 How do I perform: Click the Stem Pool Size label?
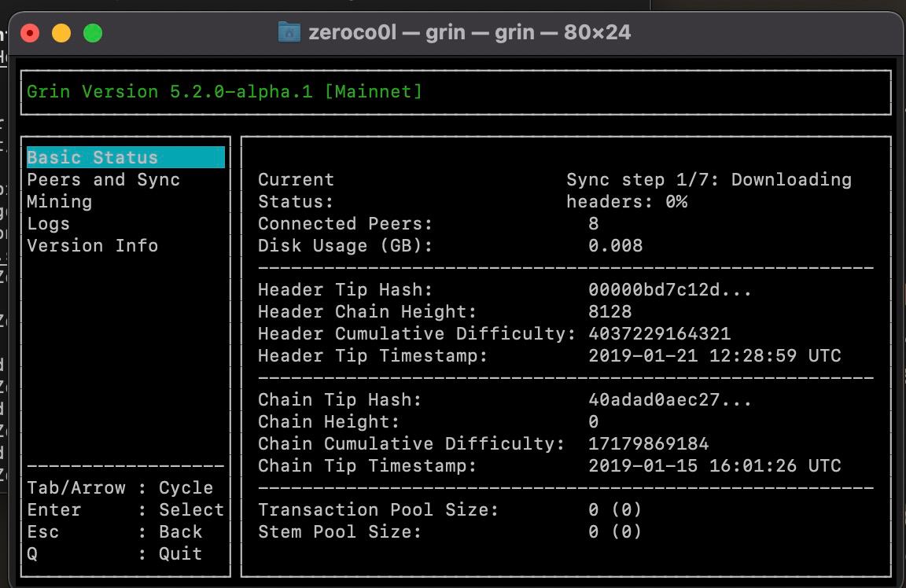pyautogui.click(x=340, y=531)
